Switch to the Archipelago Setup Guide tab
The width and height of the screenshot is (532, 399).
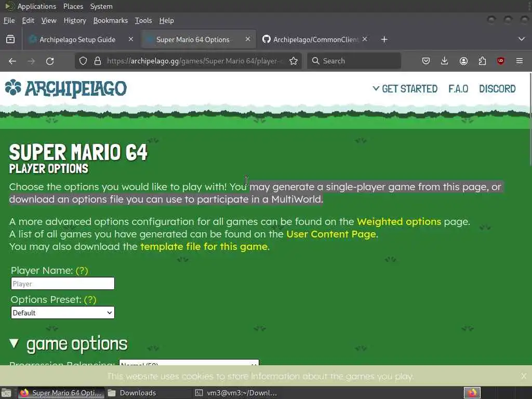click(x=77, y=39)
